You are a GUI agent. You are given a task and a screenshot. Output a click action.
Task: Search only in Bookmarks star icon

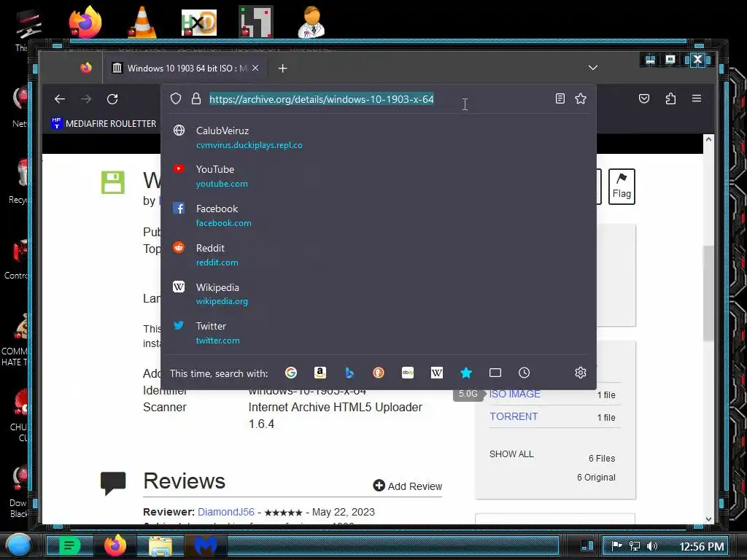coord(466,373)
